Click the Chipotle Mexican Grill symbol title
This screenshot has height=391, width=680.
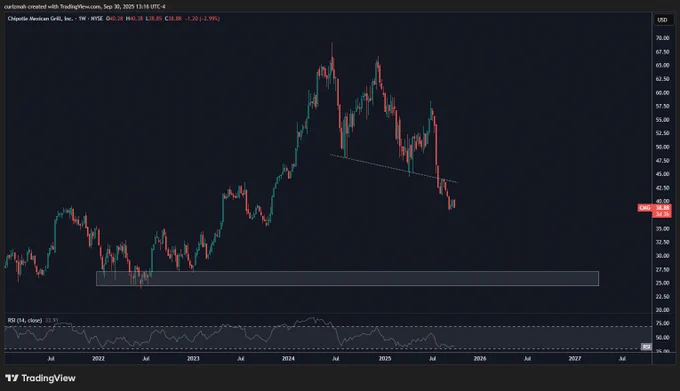[40, 19]
